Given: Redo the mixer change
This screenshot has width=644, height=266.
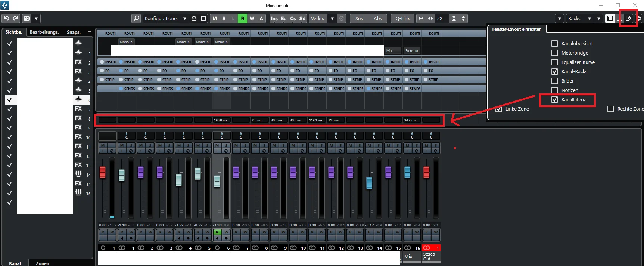Looking at the screenshot, I should (x=15, y=18).
